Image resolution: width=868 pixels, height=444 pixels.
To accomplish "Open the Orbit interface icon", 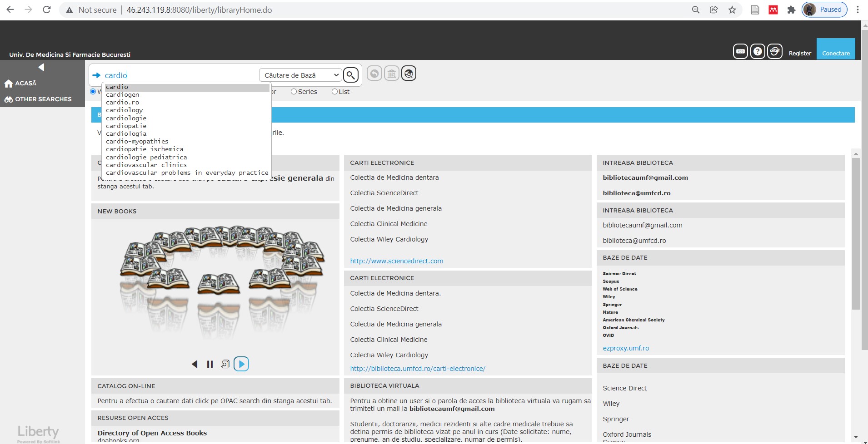I will pyautogui.click(x=774, y=52).
